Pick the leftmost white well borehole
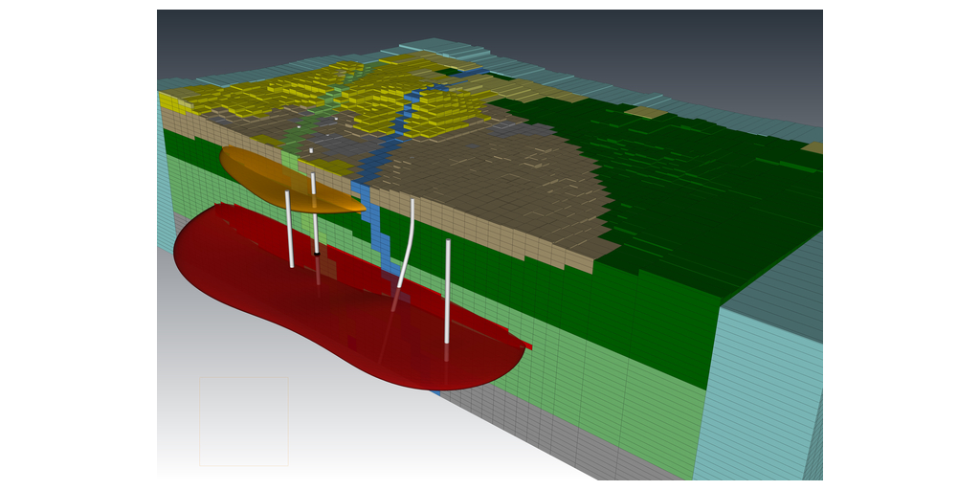Image resolution: width=980 pixels, height=490 pixels. click(x=289, y=230)
